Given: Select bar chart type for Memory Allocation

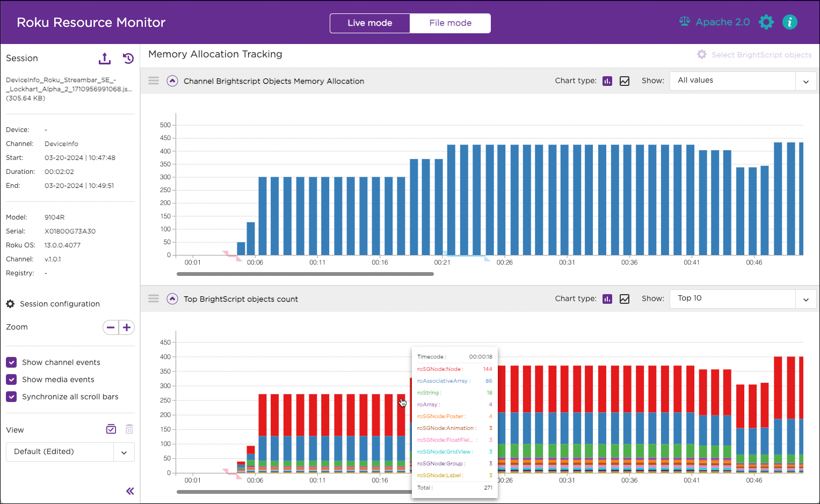Looking at the screenshot, I should click(607, 81).
